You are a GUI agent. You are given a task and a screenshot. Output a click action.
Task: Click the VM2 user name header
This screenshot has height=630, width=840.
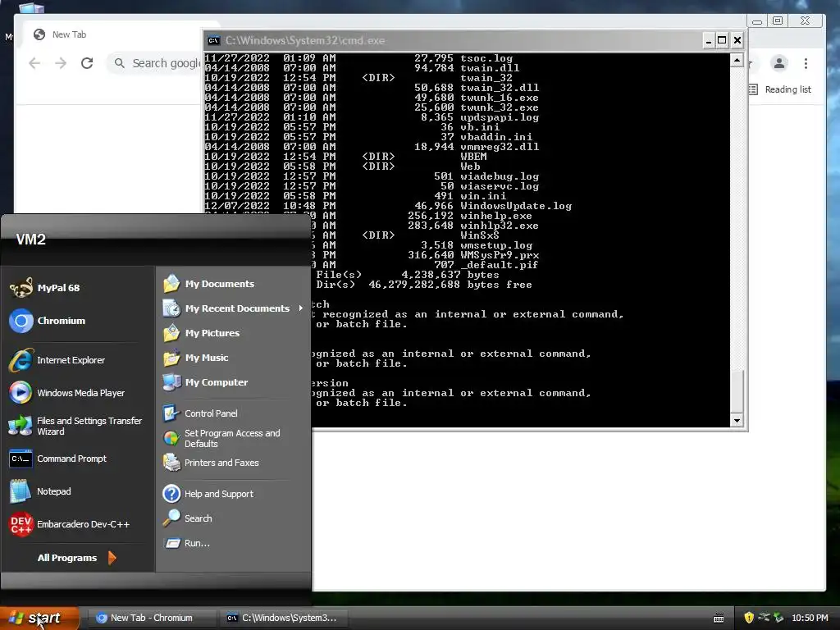point(30,240)
